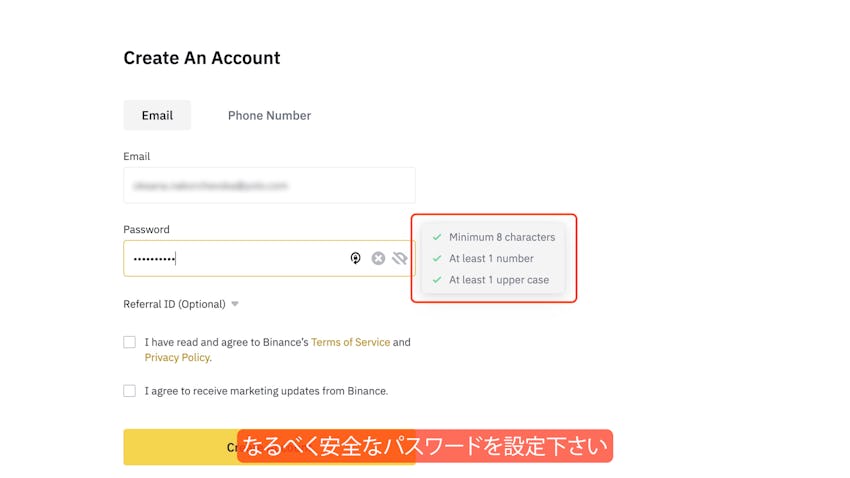850x478 pixels.
Task: Tick the Terms of Service agreement checkbox
Action: click(129, 342)
